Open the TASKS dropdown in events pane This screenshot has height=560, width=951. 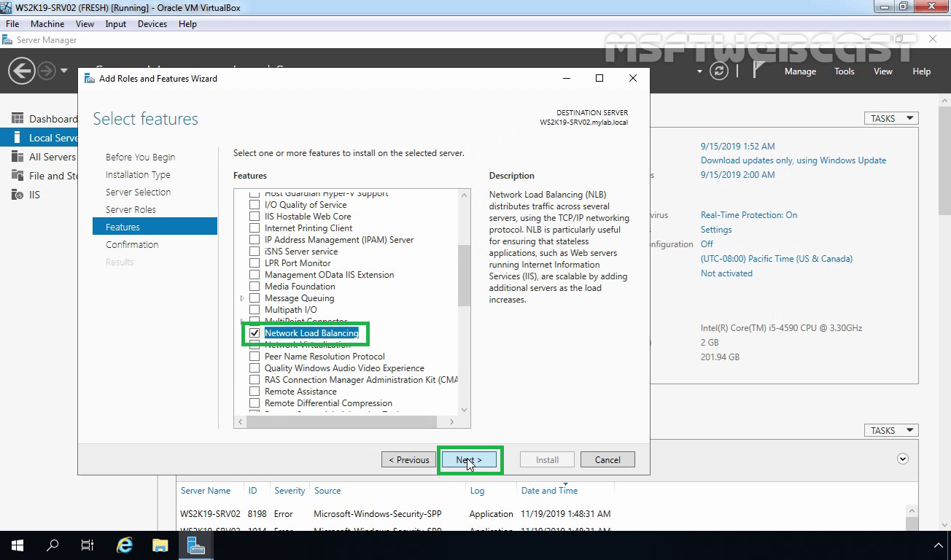(890, 429)
